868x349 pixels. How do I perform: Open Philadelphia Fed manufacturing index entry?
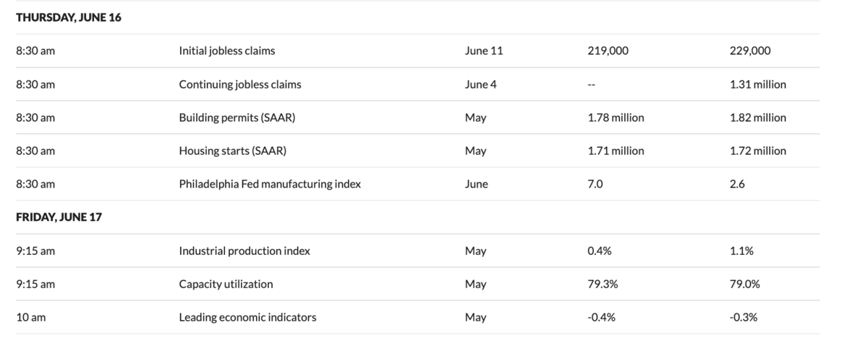point(270,184)
